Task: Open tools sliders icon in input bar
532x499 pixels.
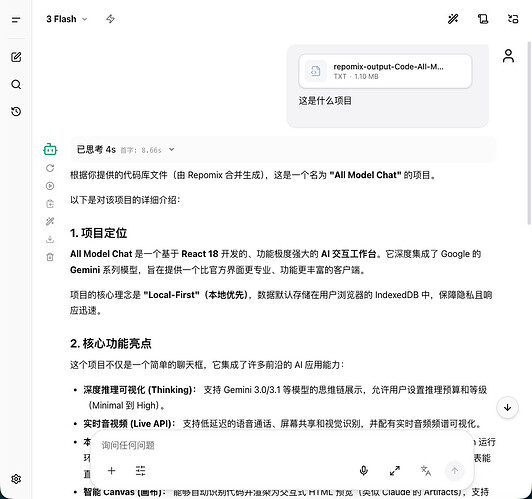Action: (x=140, y=471)
